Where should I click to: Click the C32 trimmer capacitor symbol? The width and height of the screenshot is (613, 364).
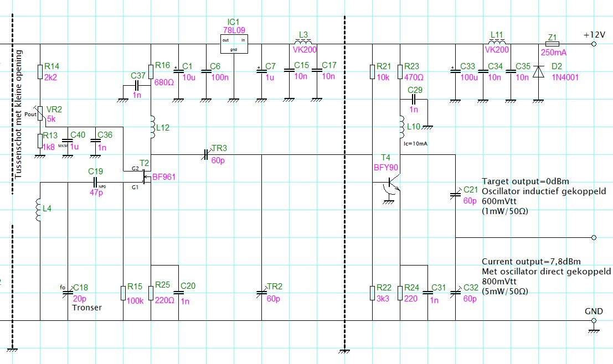[455, 293]
